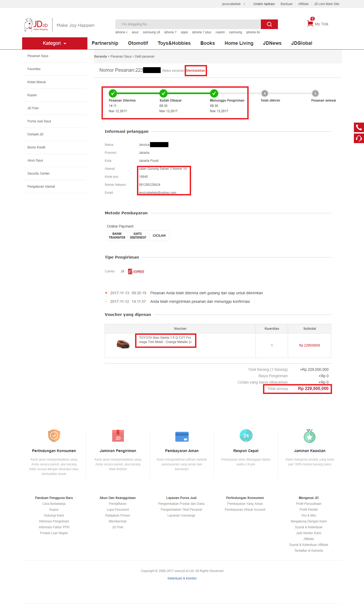Click Profil Perusahaan footer link
The width and height of the screenshot is (364, 604).
[309, 504]
